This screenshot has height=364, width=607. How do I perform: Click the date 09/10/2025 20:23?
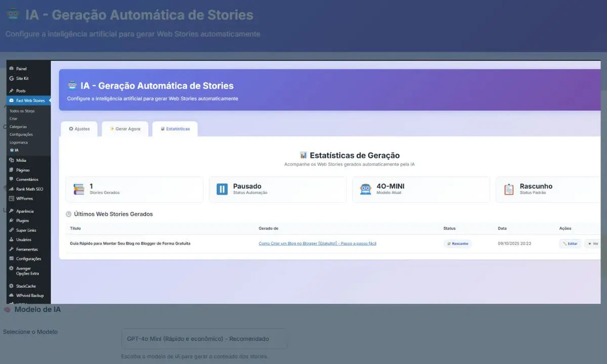[514, 244]
